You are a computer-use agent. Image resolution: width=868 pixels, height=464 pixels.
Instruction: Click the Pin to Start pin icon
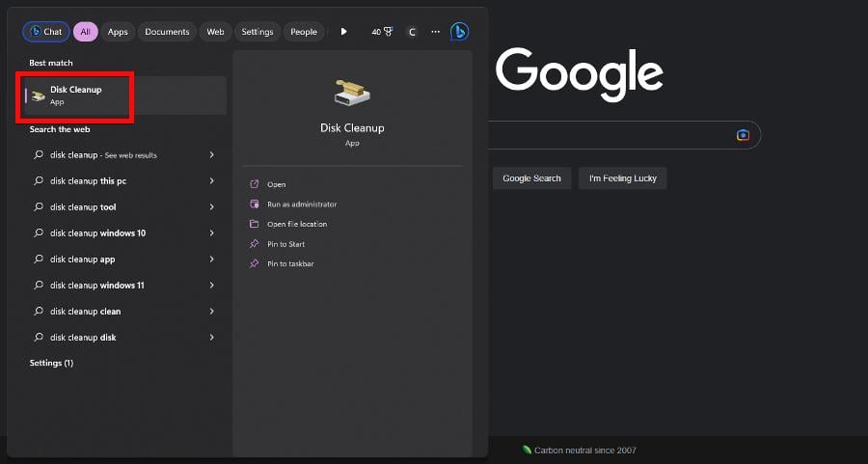[254, 244]
